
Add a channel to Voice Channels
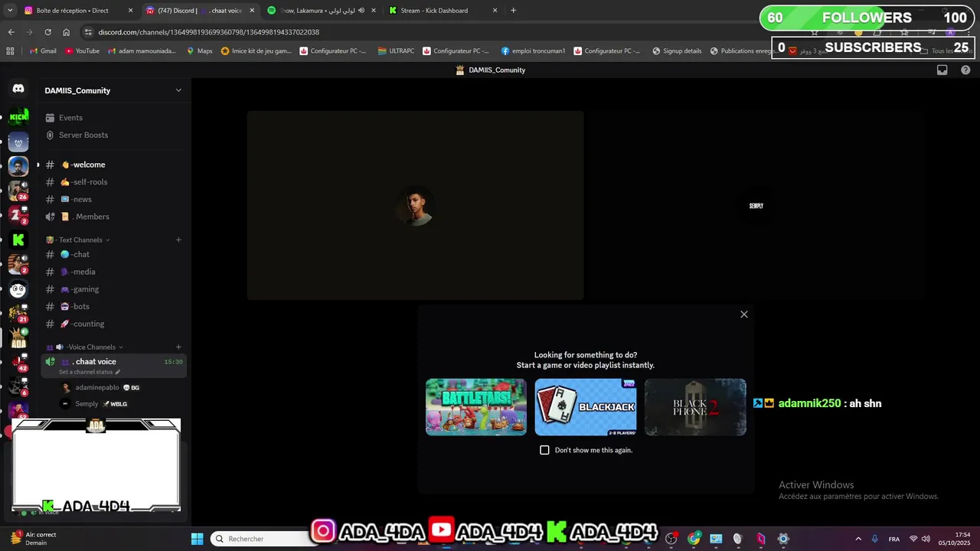[x=178, y=347]
